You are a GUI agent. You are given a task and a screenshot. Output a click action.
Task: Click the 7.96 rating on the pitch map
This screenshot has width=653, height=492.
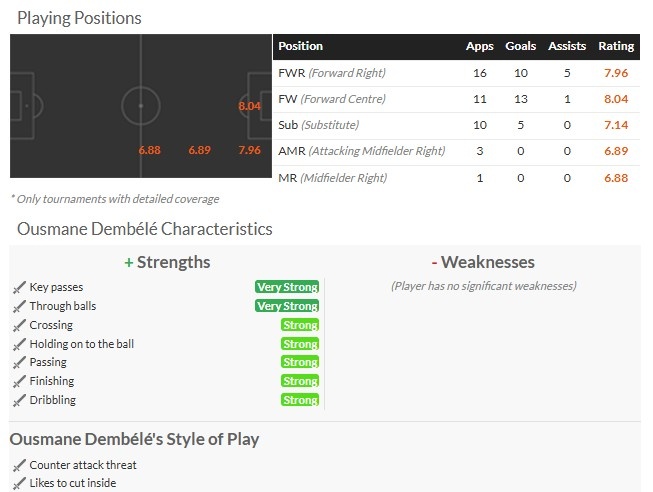pyautogui.click(x=249, y=150)
